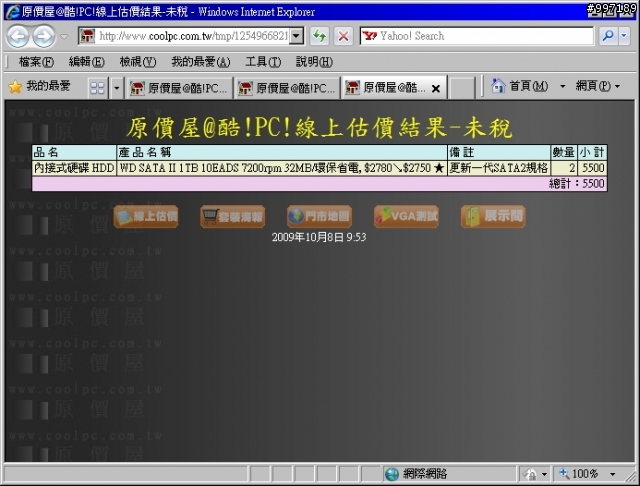Expand the address bar URL history dropdown
Image resolution: width=640 pixels, height=486 pixels.
(x=298, y=36)
